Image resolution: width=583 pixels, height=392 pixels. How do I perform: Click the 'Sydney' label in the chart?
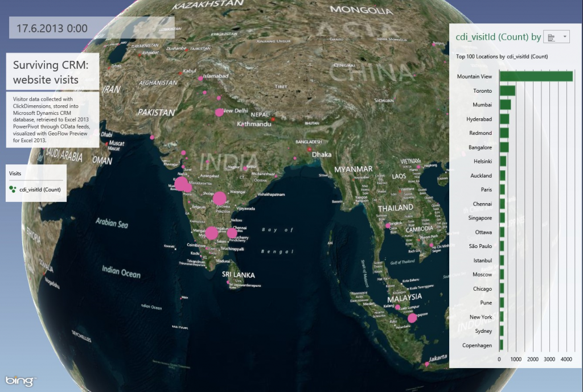pos(484,331)
